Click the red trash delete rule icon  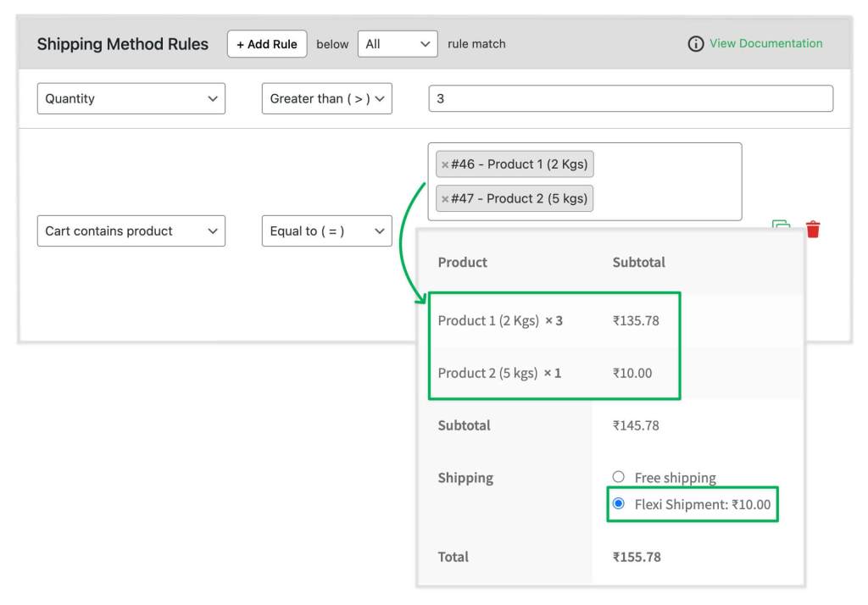coord(813,229)
